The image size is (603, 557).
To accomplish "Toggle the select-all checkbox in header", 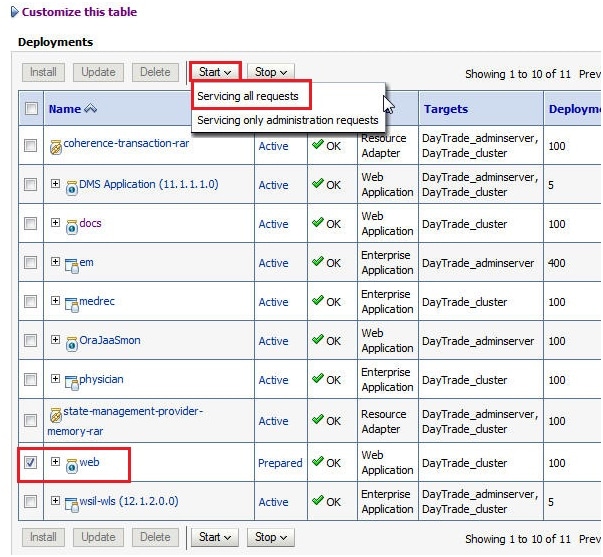I will pyautogui.click(x=31, y=108).
